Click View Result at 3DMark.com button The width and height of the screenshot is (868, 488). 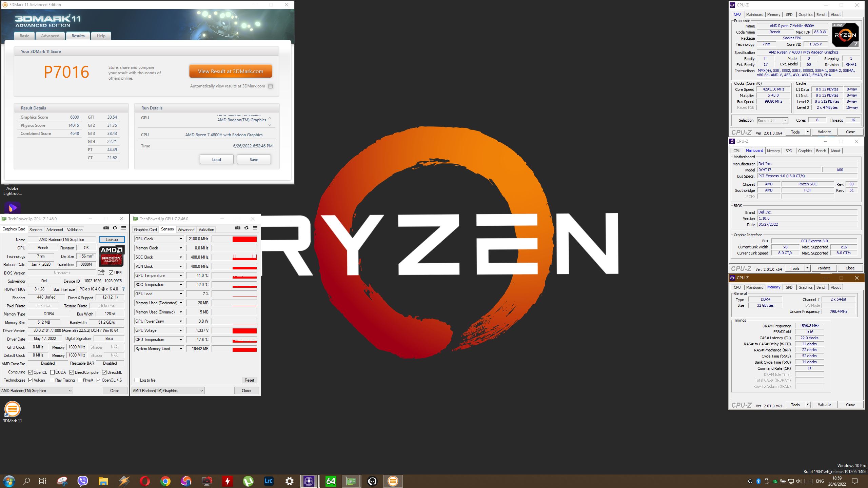click(x=231, y=71)
